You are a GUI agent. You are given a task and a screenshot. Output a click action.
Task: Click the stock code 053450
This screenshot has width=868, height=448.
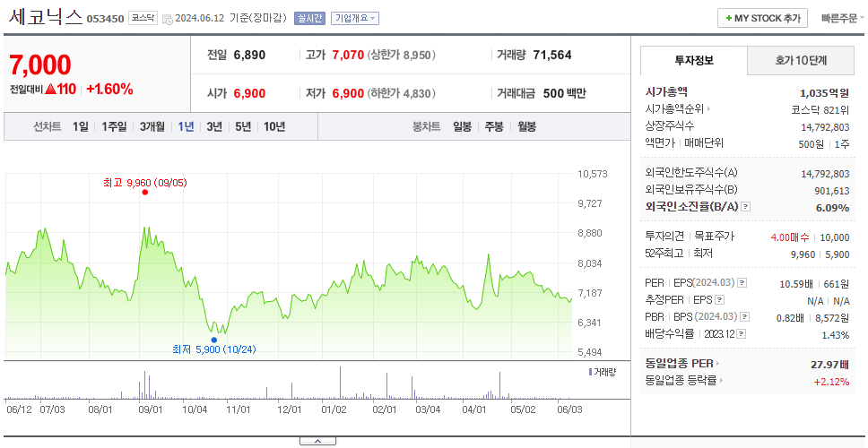pos(105,20)
